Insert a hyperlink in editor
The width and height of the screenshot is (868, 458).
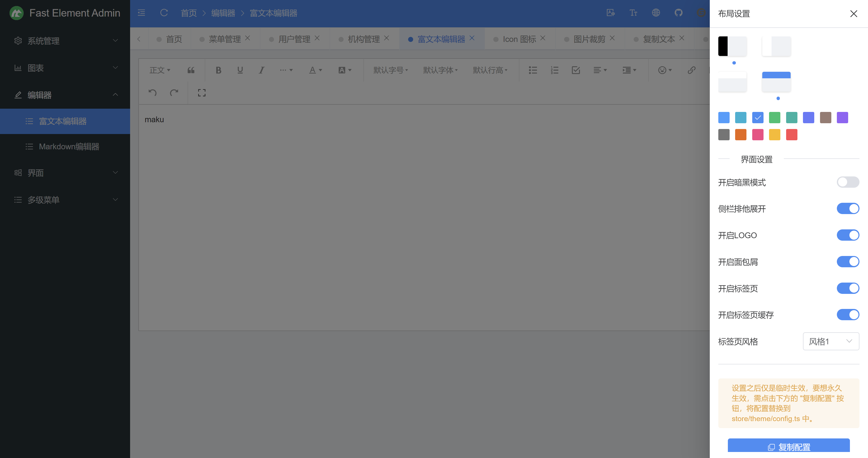(x=691, y=70)
